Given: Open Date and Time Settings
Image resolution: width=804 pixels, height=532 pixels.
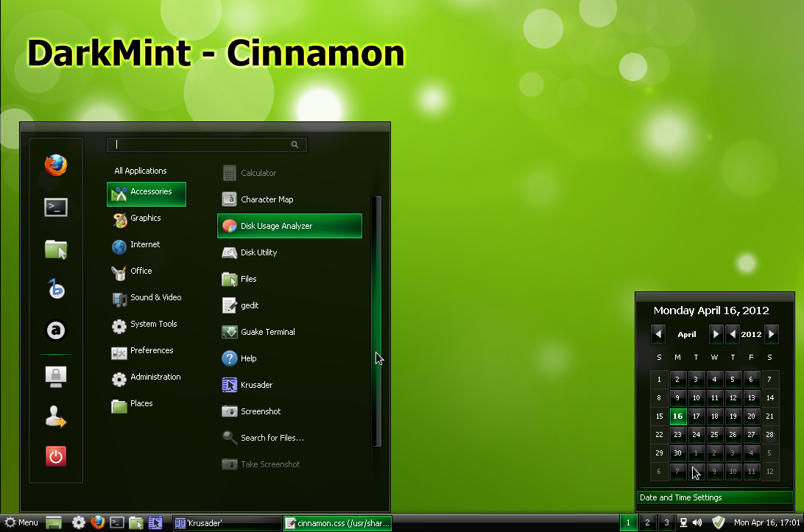Looking at the screenshot, I should tap(715, 497).
